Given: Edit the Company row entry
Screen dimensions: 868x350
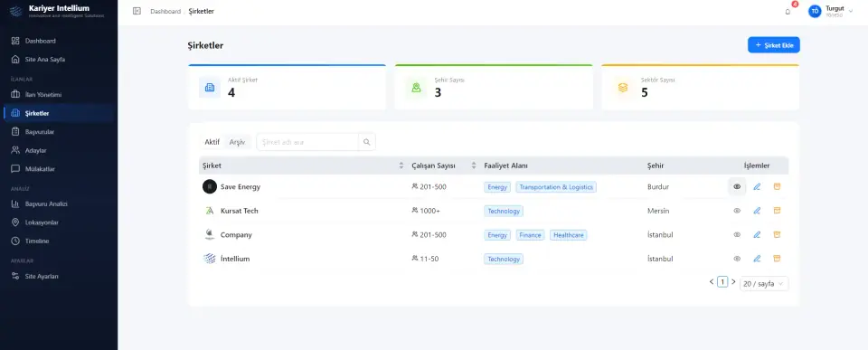Looking at the screenshot, I should pos(757,235).
